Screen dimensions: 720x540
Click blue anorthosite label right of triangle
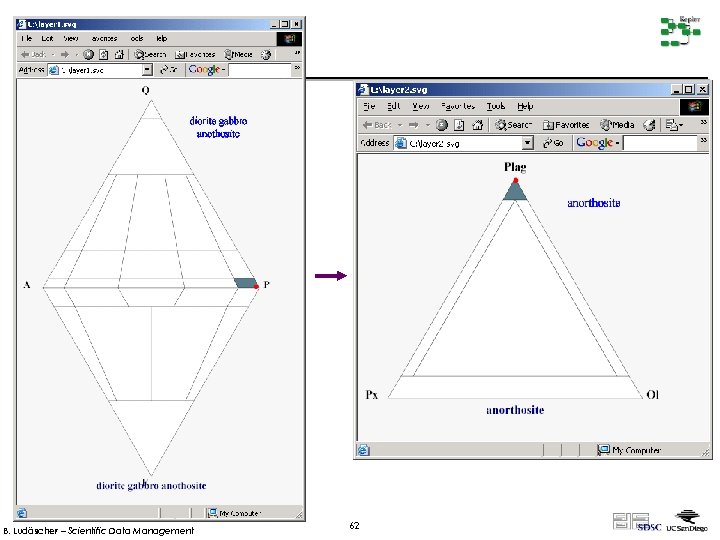(594, 203)
